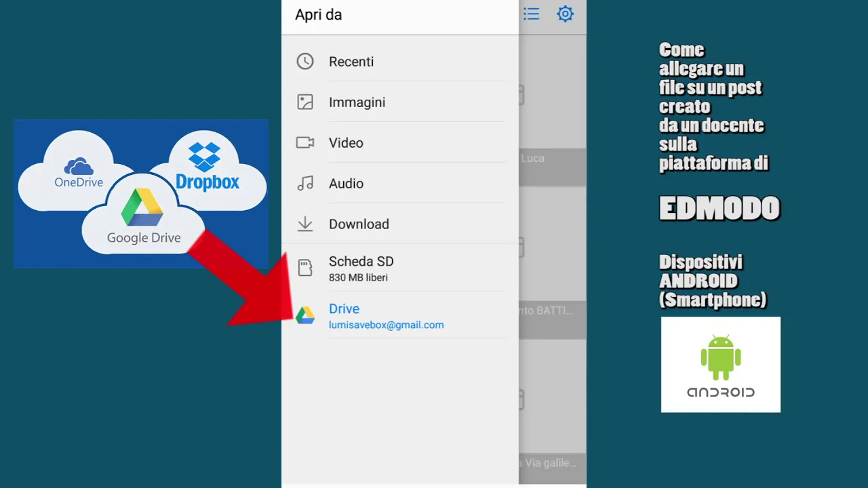868x488 pixels.
Task: Click the download arrow icon
Action: 305,224
